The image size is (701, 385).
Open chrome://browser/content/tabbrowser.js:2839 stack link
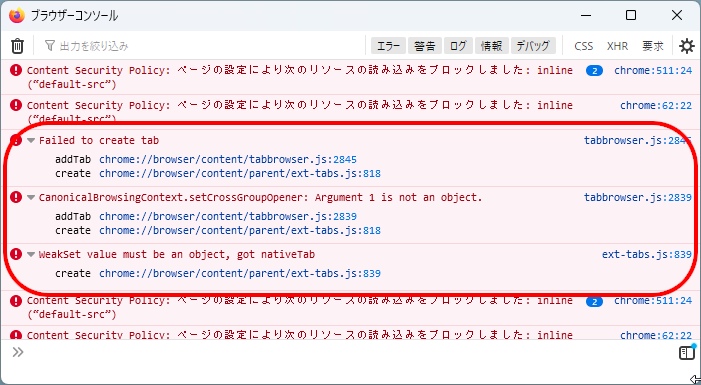[228, 216]
